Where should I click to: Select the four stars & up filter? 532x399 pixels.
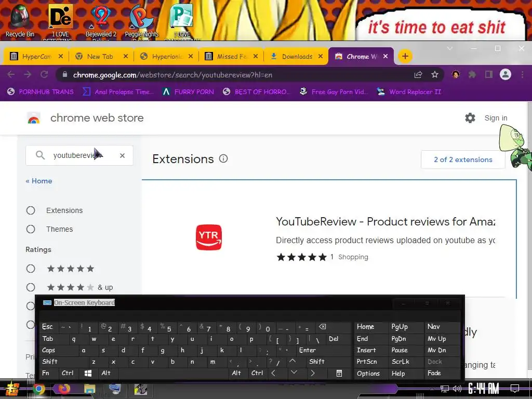point(31,287)
